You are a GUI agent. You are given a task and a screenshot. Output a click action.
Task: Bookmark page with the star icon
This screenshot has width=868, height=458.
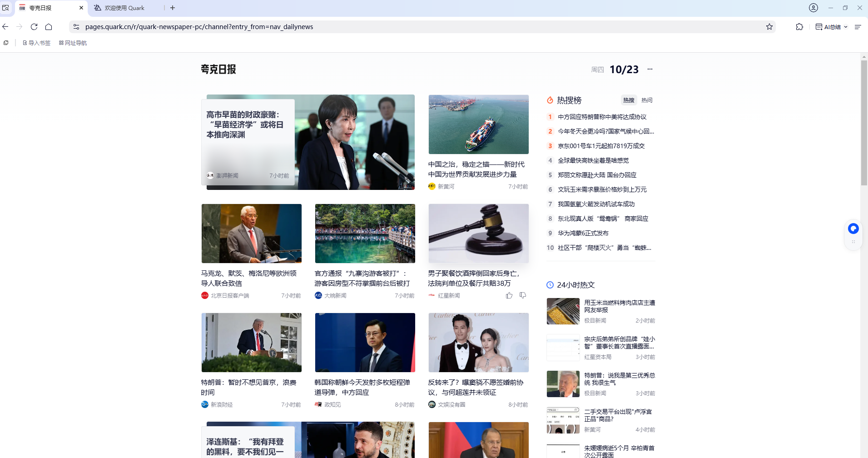click(x=769, y=27)
